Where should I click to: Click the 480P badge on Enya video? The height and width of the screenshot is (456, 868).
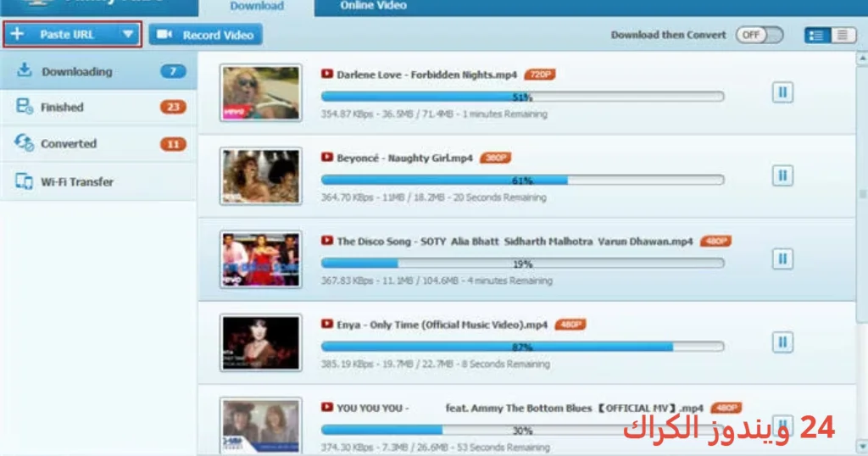click(570, 325)
